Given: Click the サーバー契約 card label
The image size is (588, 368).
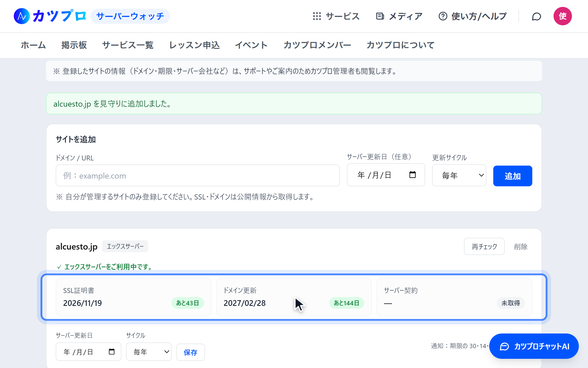Looking at the screenshot, I should pos(401,290).
